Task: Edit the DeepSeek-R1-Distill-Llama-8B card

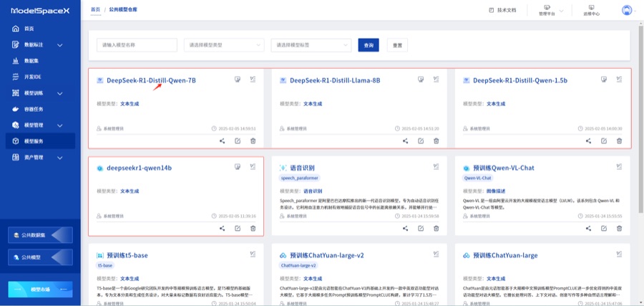Action: pyautogui.click(x=421, y=140)
